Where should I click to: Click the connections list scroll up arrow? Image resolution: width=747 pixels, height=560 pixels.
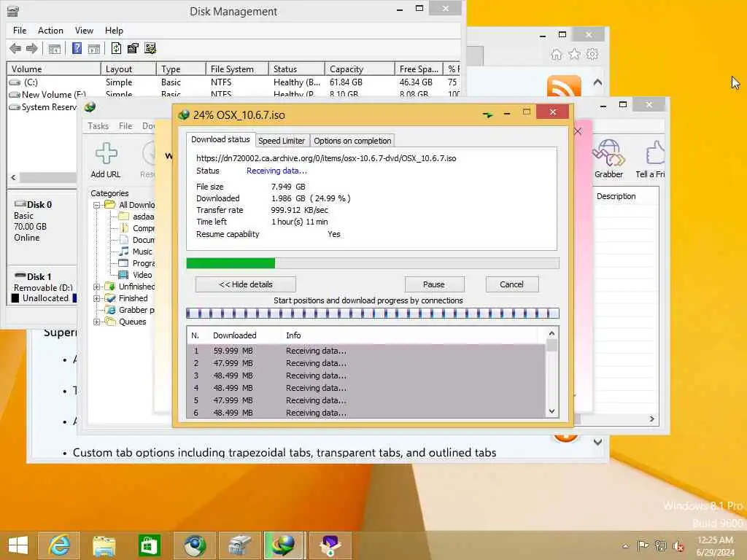click(551, 334)
